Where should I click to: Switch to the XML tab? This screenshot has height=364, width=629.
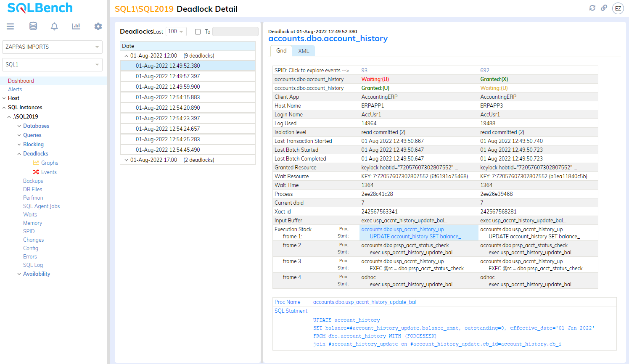pos(304,51)
